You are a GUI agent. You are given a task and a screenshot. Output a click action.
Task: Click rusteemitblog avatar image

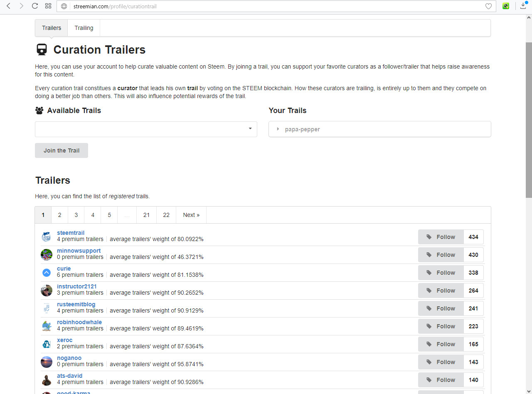click(47, 308)
